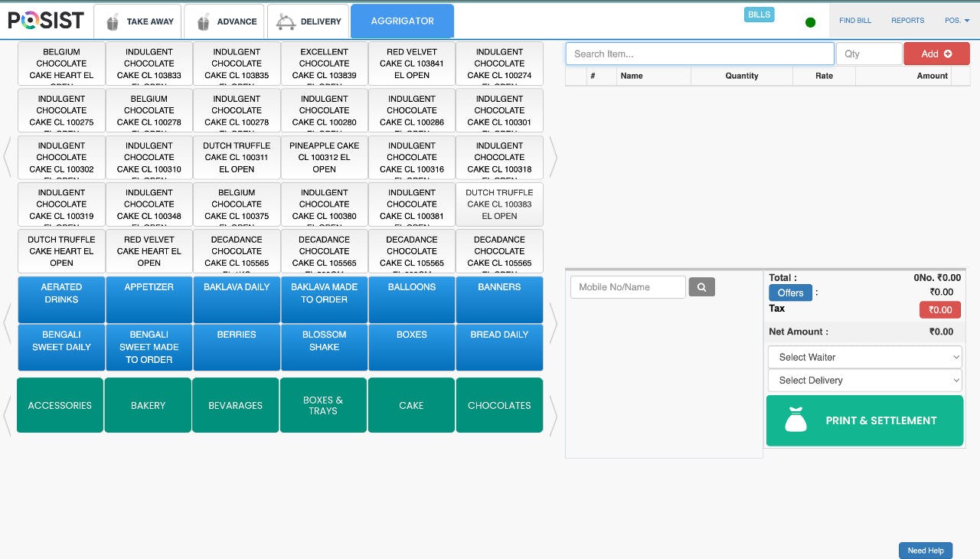Add the Red Velvet Cake Heart EL Open item
Viewport: 980px width, 559px height.
[x=149, y=250]
